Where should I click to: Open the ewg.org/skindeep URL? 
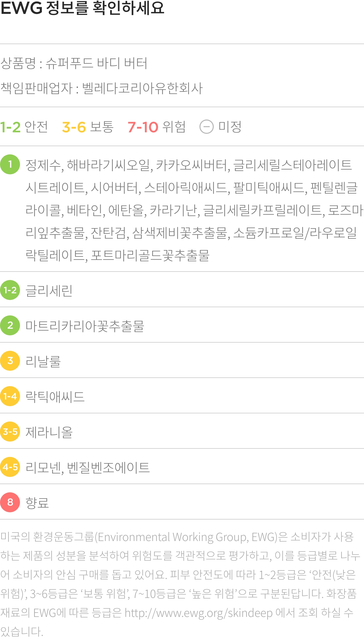[x=198, y=614]
